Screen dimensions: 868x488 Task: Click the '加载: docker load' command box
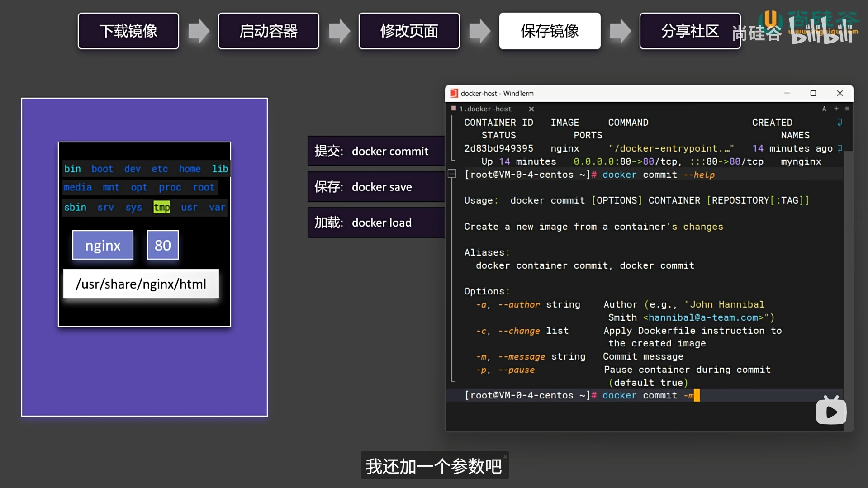point(376,223)
